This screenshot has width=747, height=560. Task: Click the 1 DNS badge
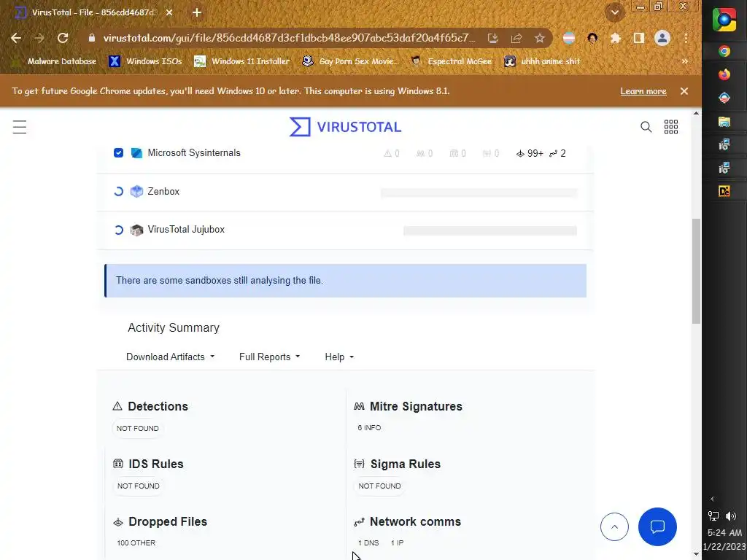tap(368, 542)
